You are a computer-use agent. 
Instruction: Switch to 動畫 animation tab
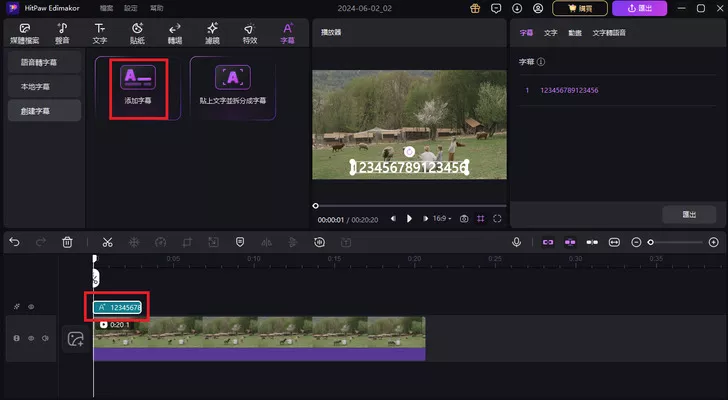pyautogui.click(x=575, y=33)
